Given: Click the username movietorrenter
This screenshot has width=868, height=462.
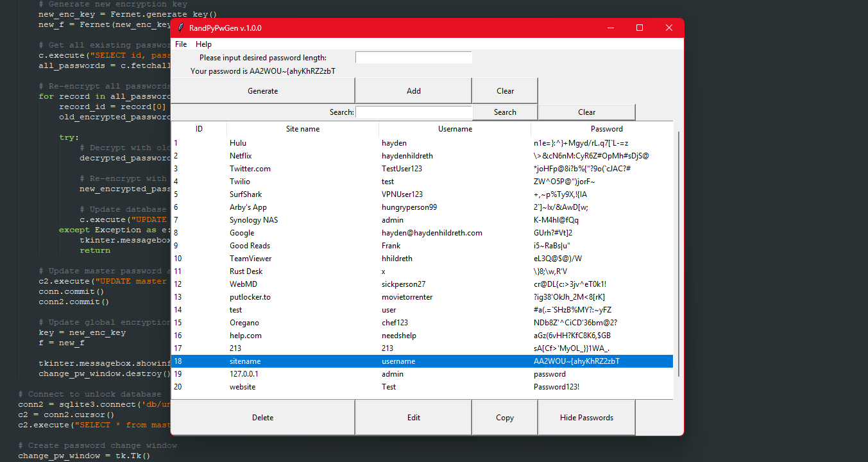Looking at the screenshot, I should 407,297.
